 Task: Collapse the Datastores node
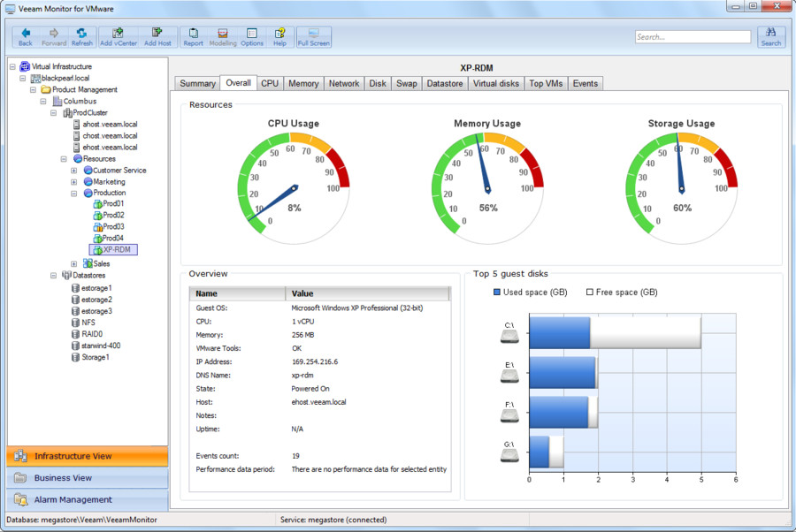pos(53,276)
